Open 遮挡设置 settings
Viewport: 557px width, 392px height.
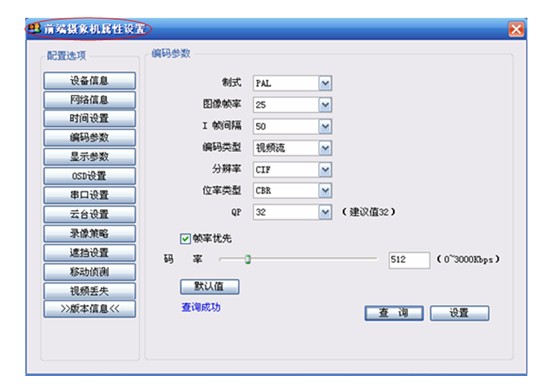(90, 253)
